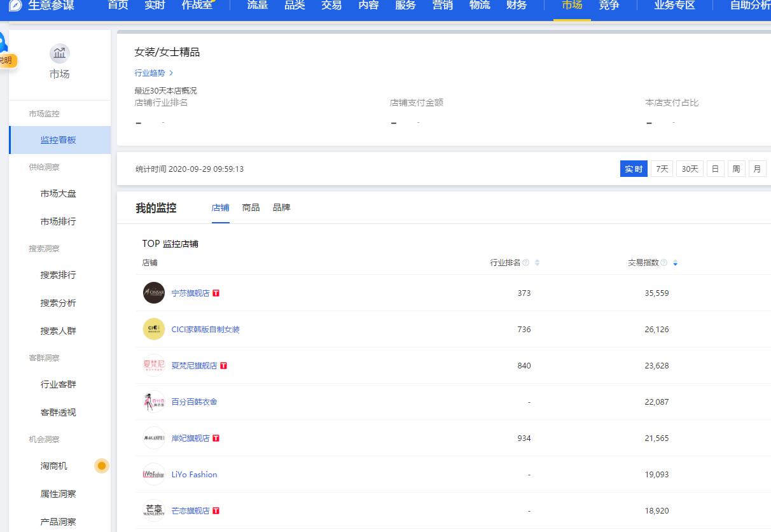Viewport: 771px width, 532px height.
Task: Click the 百分百韩衣舍 store logo thumbnail
Action: pyautogui.click(x=153, y=402)
